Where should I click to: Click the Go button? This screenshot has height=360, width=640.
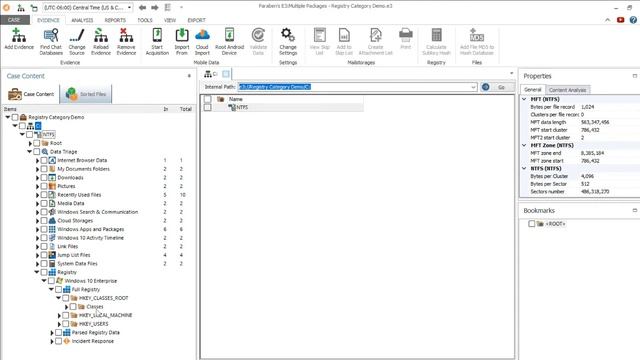click(x=501, y=87)
